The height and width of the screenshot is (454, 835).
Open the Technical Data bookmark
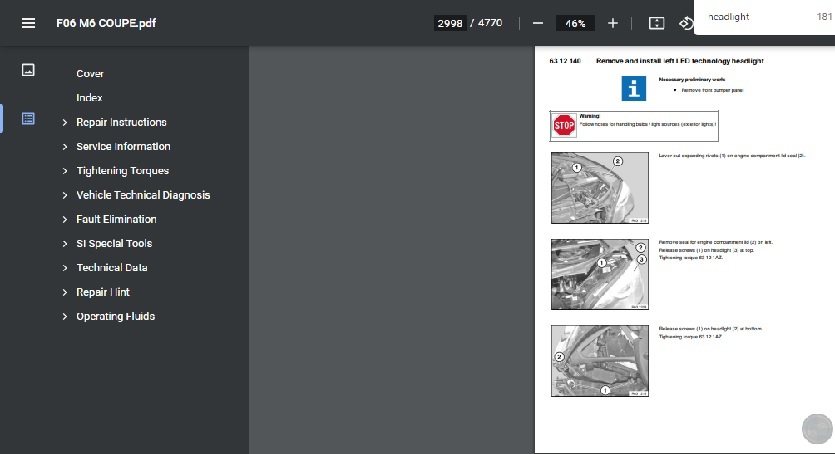pyautogui.click(x=112, y=268)
